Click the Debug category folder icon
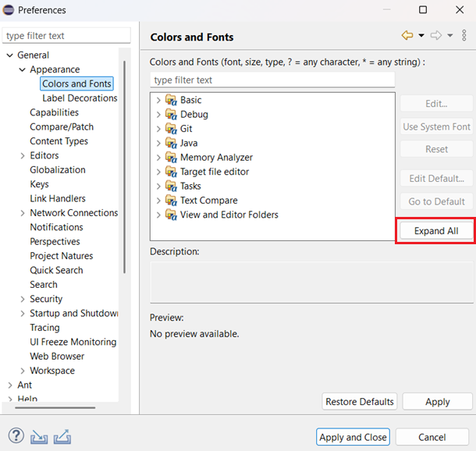 click(171, 114)
